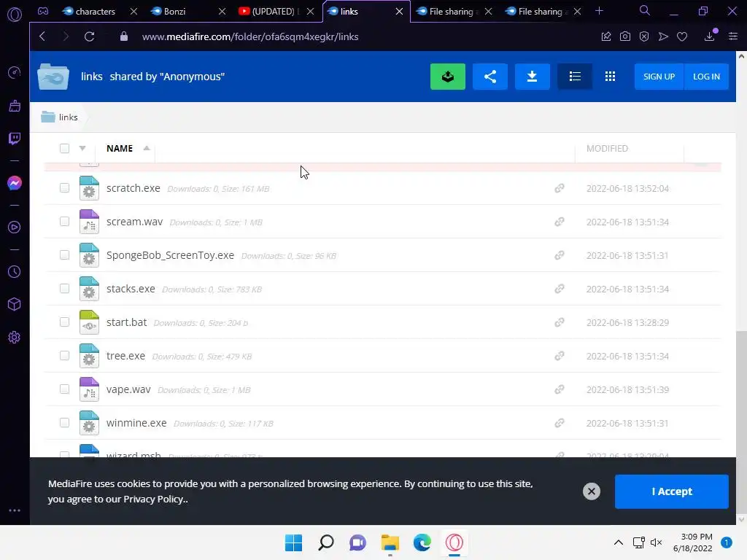Switch to the characters tab
The height and width of the screenshot is (560, 747).
click(96, 11)
